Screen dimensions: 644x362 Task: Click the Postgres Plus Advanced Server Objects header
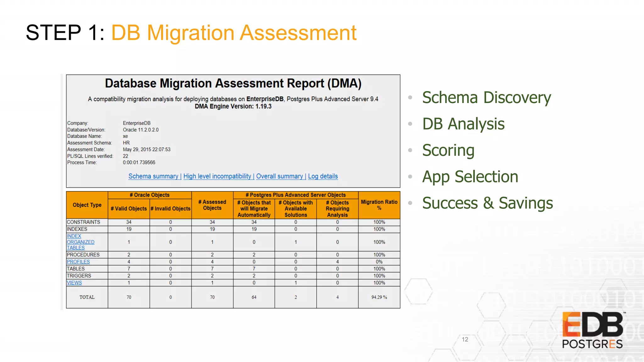[296, 195]
